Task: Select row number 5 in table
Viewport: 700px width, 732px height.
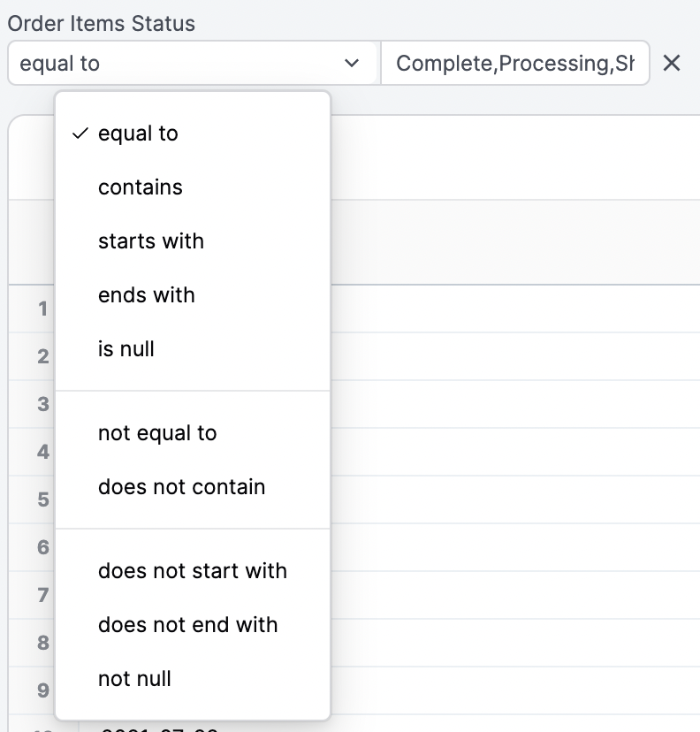Action: click(x=42, y=499)
